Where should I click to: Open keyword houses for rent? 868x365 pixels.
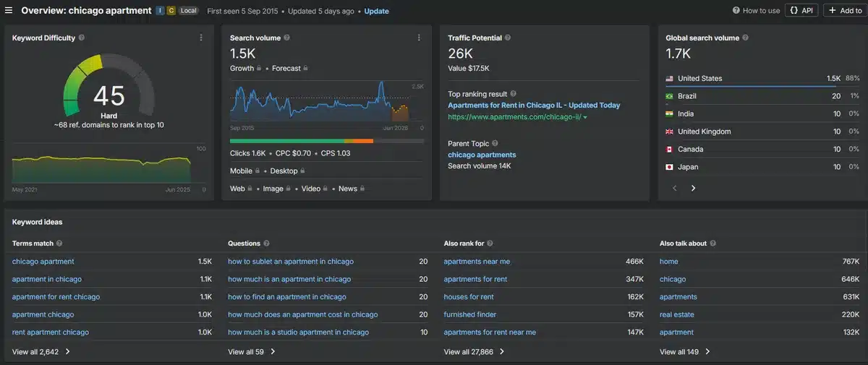[469, 297]
